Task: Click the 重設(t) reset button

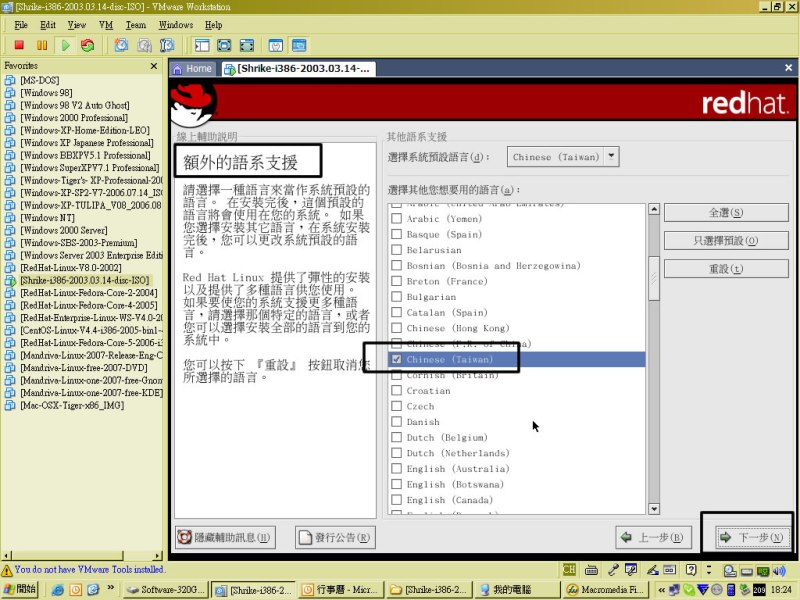Action: pos(726,269)
